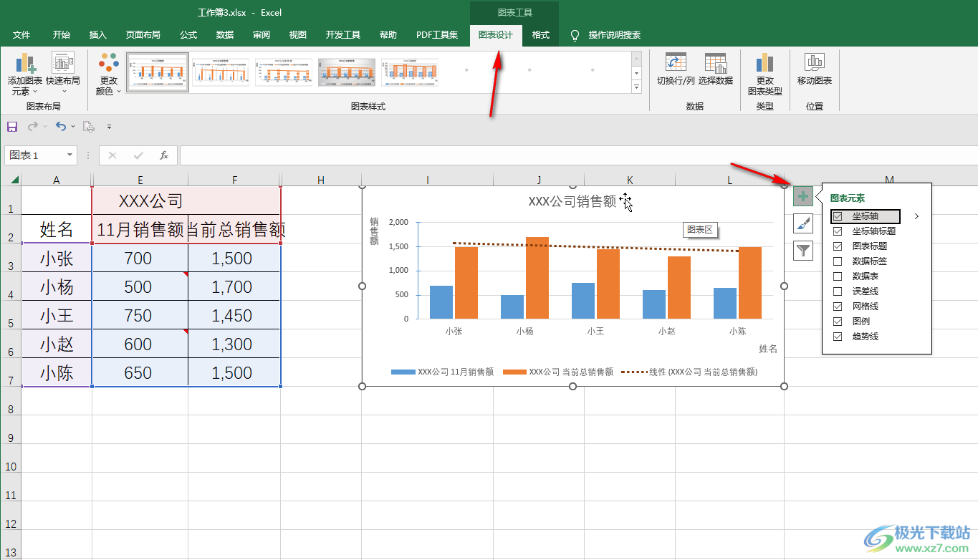The height and width of the screenshot is (560, 978).
Task: Open the 文件 tab
Action: click(21, 34)
